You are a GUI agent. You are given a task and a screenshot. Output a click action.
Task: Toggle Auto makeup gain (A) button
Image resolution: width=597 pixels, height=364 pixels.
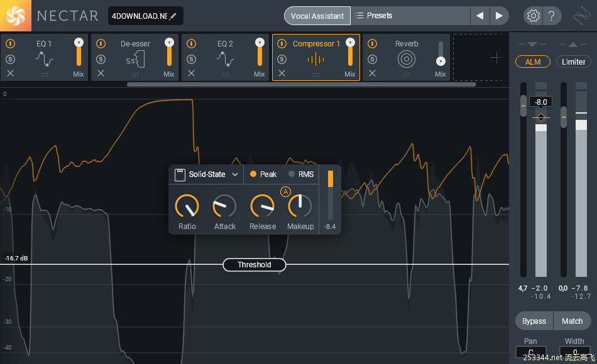click(x=285, y=191)
